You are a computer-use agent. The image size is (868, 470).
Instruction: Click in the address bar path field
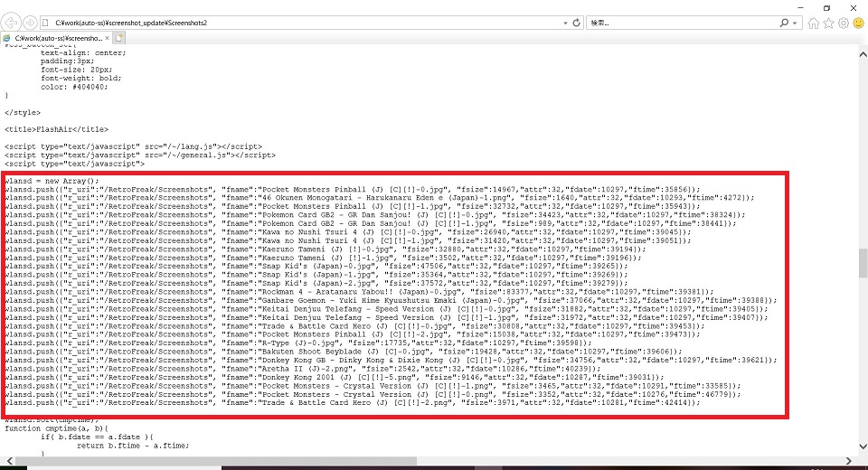(298, 21)
